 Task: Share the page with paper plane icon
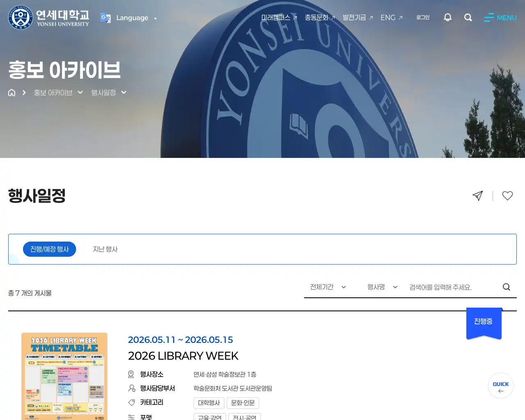pyautogui.click(x=478, y=196)
